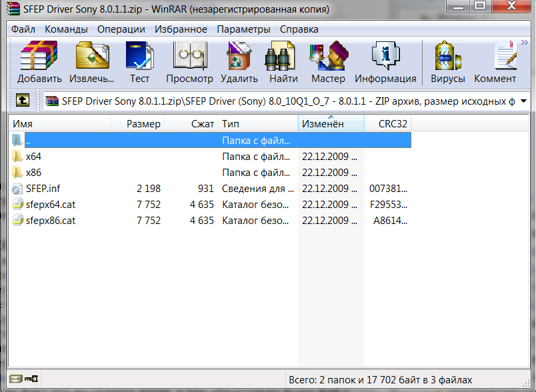Click the address path text field
This screenshot has height=392, width=536.
[288, 101]
